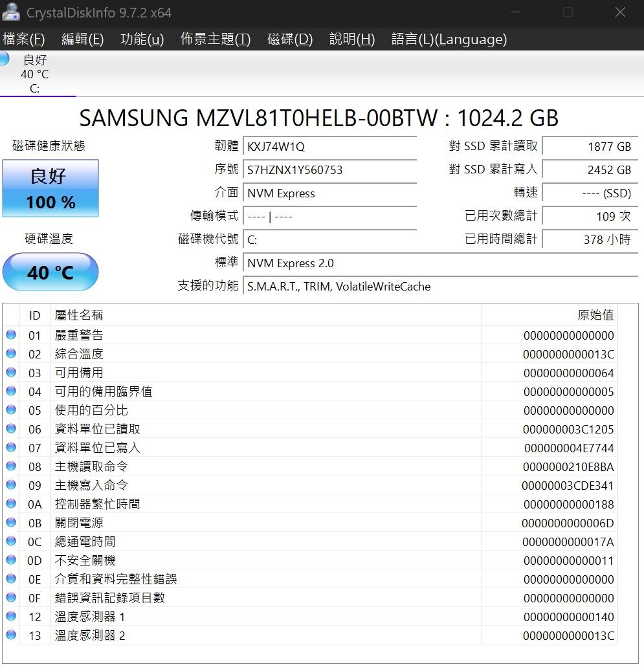This screenshot has height=669, width=644.
Task: Click the 40 °C temperature button
Action: (50, 272)
